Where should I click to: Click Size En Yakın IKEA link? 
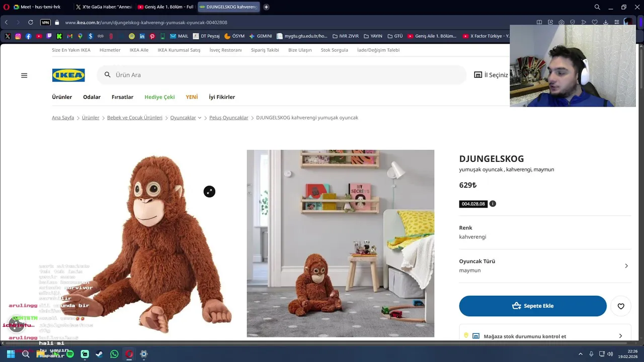click(71, 50)
